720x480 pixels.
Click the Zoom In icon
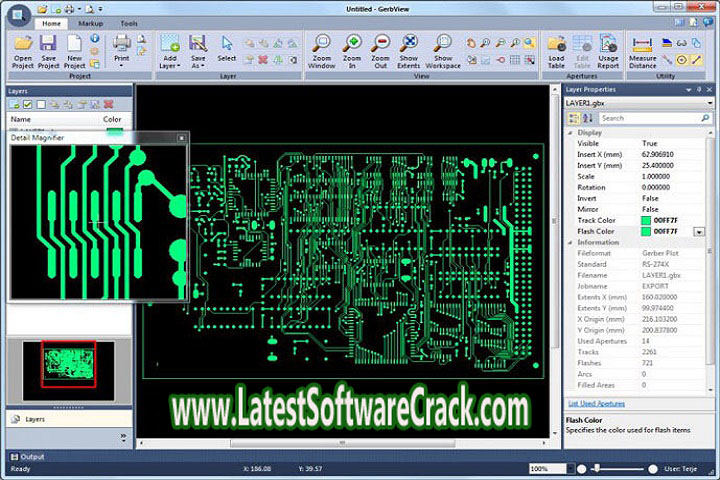pos(352,44)
